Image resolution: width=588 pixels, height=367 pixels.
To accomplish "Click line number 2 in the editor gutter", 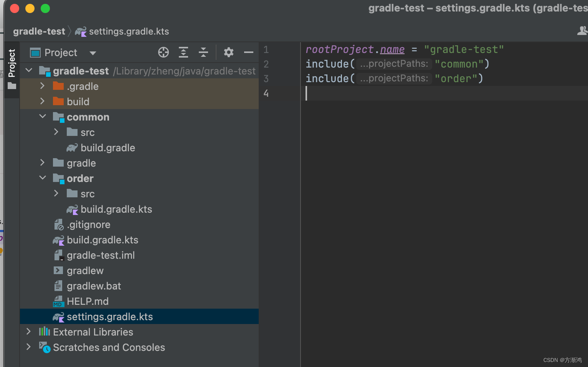I will tap(266, 64).
